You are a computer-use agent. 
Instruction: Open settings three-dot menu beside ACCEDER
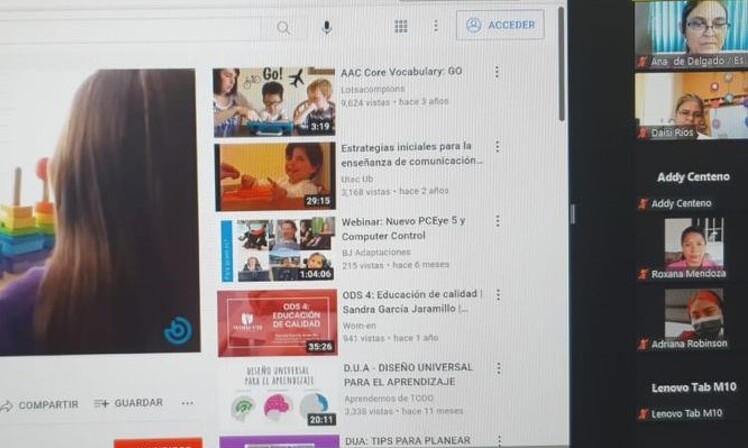click(x=436, y=26)
